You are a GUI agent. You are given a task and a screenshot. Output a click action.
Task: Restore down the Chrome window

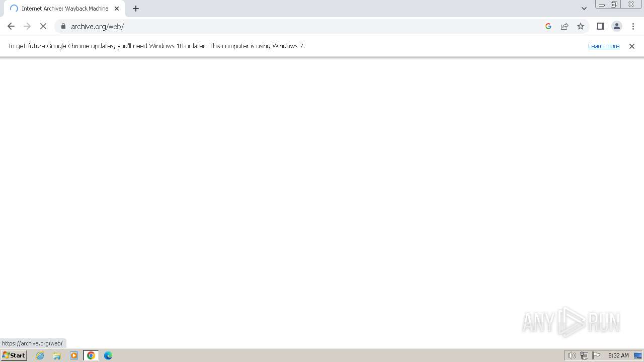pyautogui.click(x=614, y=5)
